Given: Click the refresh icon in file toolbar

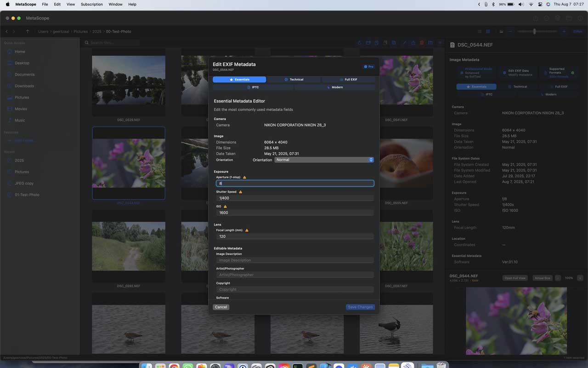Looking at the screenshot, I should pyautogui.click(x=359, y=43).
